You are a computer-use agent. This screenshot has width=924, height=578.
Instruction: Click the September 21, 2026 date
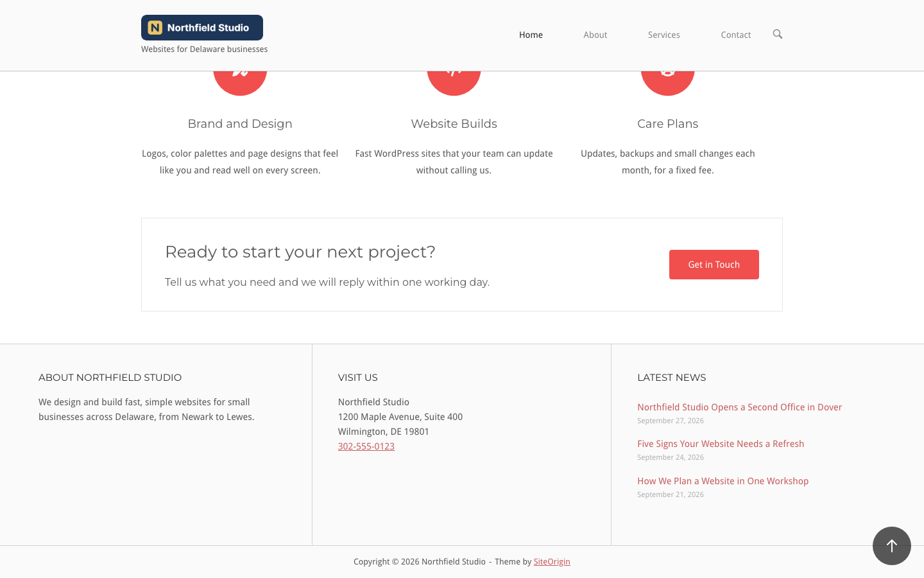tap(671, 495)
